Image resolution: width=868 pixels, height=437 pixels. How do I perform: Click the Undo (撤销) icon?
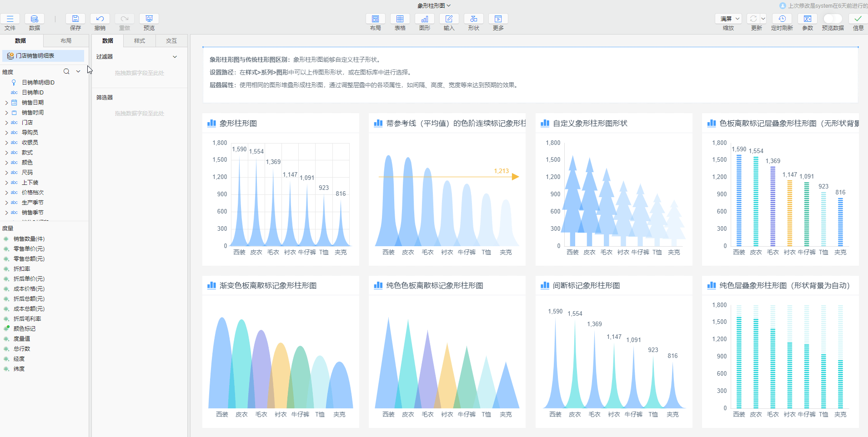[x=100, y=19]
